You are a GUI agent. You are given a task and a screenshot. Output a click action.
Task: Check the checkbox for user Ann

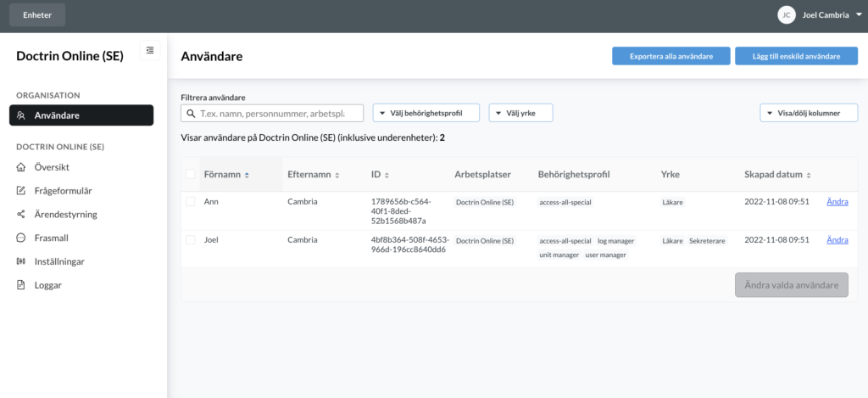point(191,202)
